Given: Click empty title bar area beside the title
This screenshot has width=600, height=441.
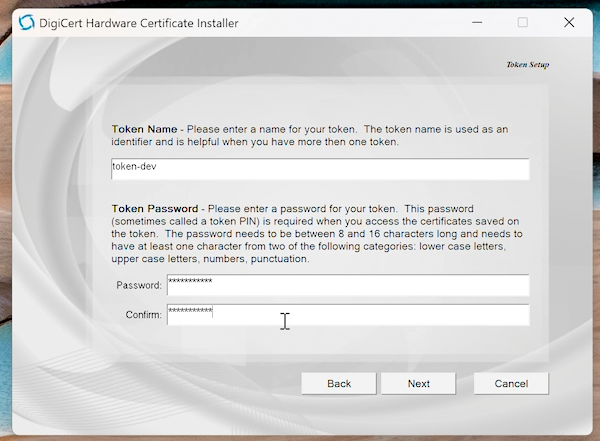Looking at the screenshot, I should pyautogui.click(x=350, y=22).
